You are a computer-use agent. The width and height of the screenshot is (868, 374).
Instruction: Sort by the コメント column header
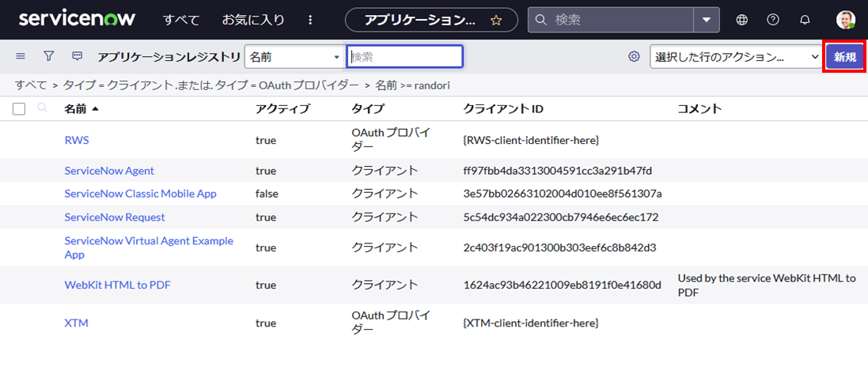click(x=699, y=109)
